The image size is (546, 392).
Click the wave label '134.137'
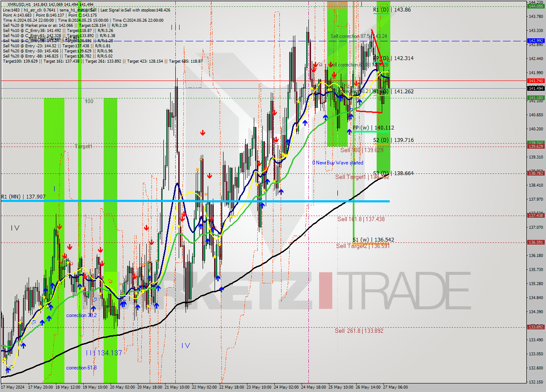point(109,353)
